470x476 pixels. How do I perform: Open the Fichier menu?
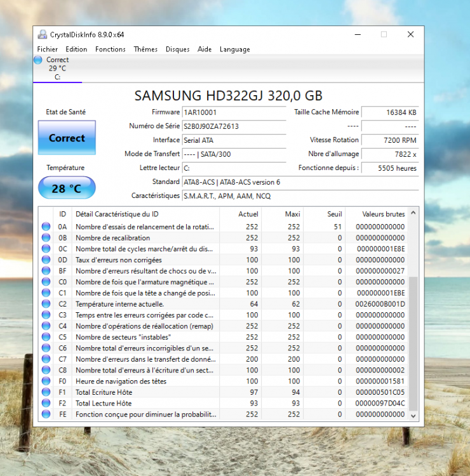48,49
